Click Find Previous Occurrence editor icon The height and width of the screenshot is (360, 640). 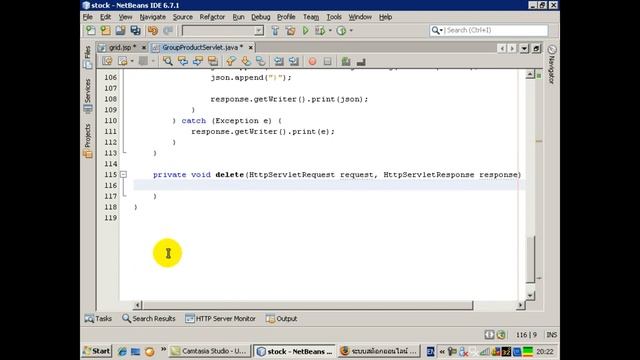(182, 61)
